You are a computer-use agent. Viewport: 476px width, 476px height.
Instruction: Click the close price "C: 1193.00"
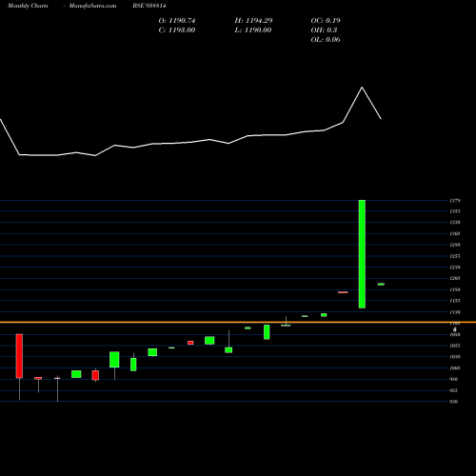point(177,30)
